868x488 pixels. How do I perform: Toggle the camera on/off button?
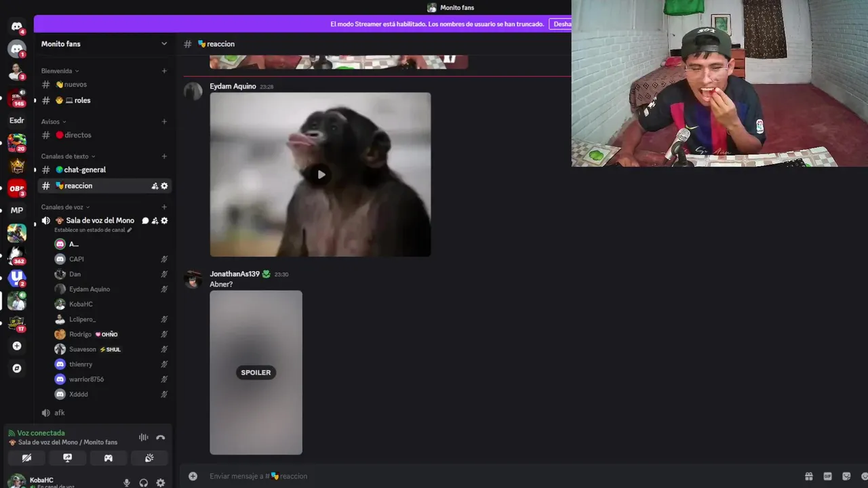coord(26,458)
